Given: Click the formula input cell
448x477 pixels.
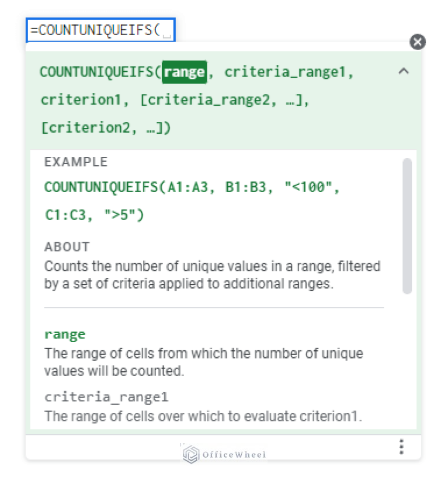Looking at the screenshot, I should [100, 31].
